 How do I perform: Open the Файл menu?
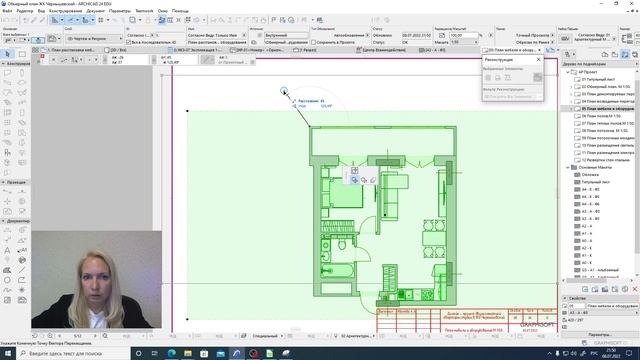coord(7,11)
